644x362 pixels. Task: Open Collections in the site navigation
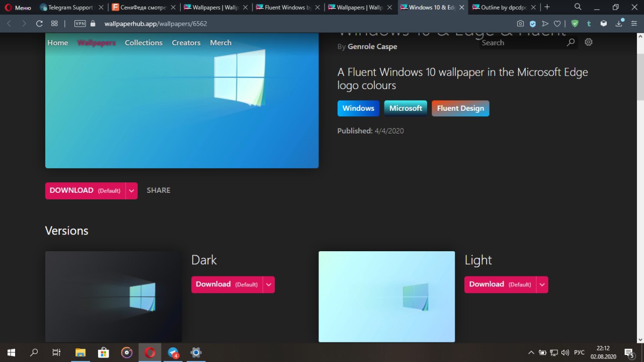143,43
